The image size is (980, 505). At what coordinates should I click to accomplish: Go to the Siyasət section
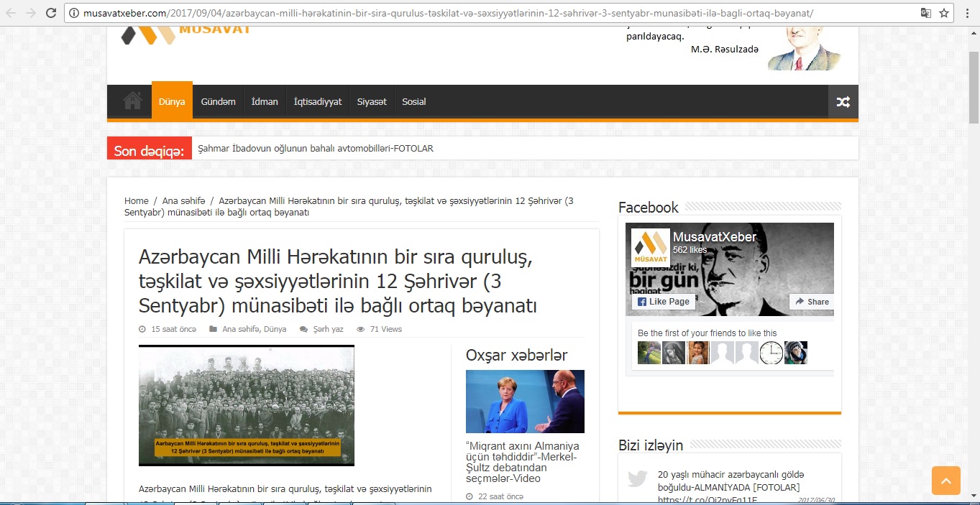click(372, 102)
